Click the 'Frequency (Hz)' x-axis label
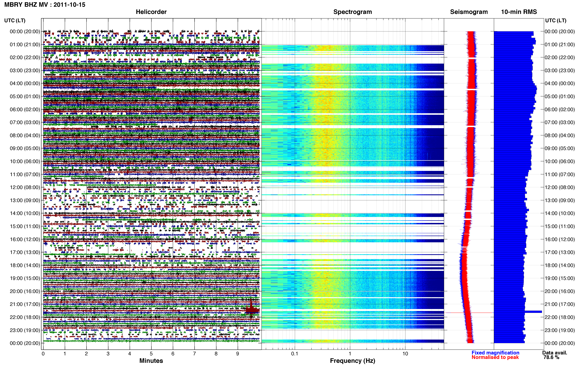The width and height of the screenshot is (588, 368). coord(352,361)
